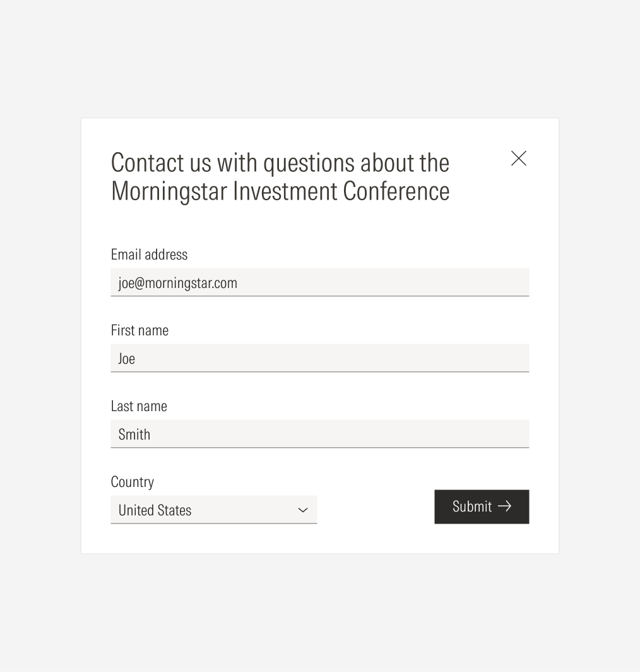640x672 pixels.
Task: Click the Country dropdown chevron arrow
Action: tap(303, 510)
